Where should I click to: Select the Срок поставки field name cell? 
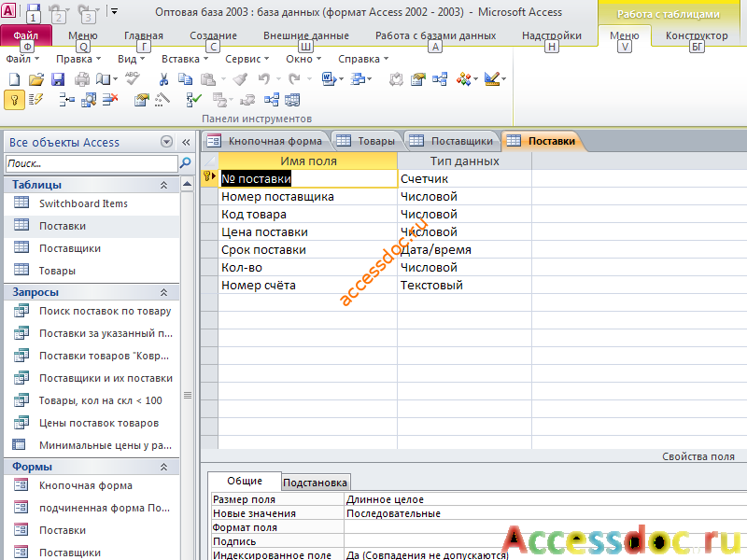[x=308, y=249]
